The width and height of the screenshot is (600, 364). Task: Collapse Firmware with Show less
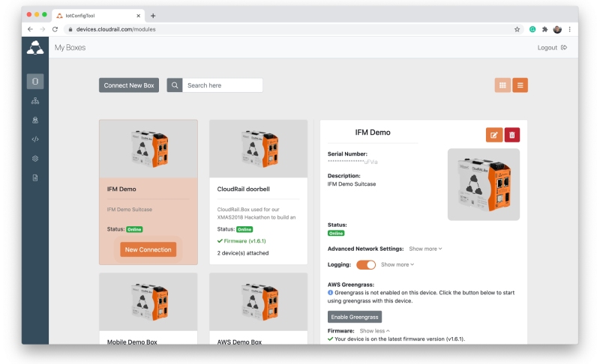click(x=374, y=331)
